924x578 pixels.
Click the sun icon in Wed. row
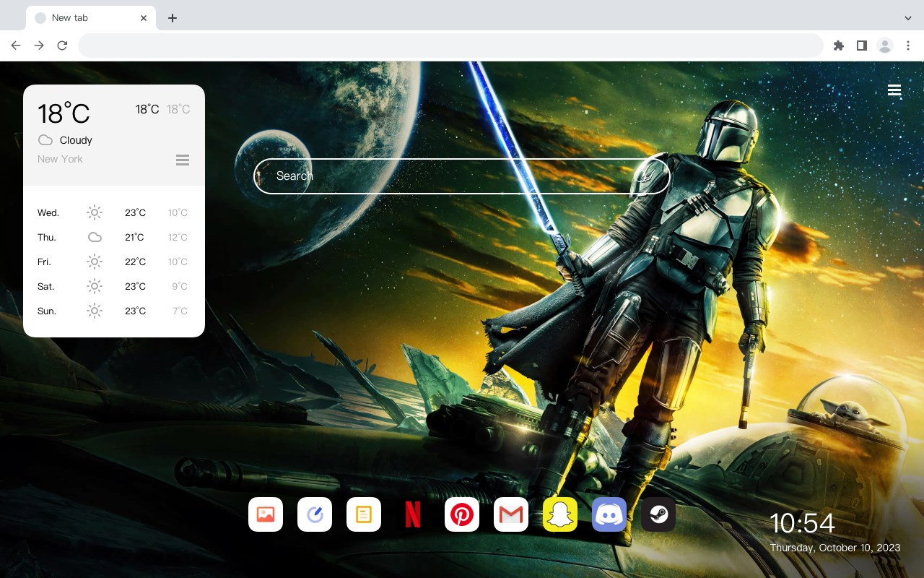pos(95,212)
